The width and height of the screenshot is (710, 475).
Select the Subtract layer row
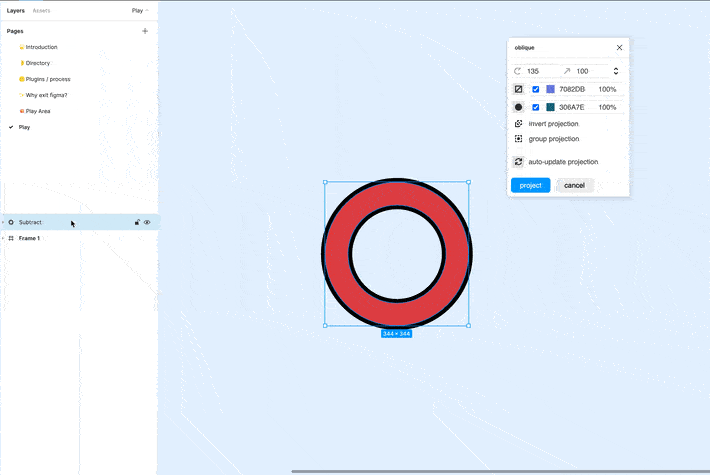(x=80, y=222)
